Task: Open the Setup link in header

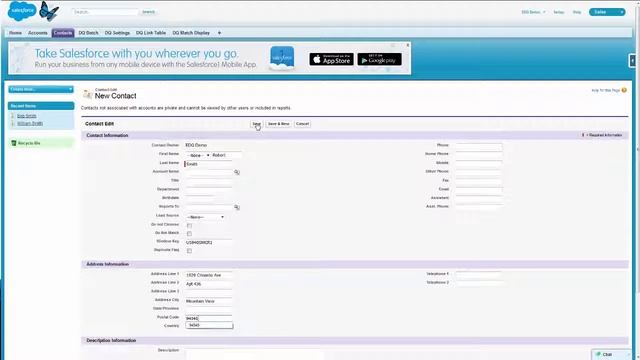Action: pos(558,12)
